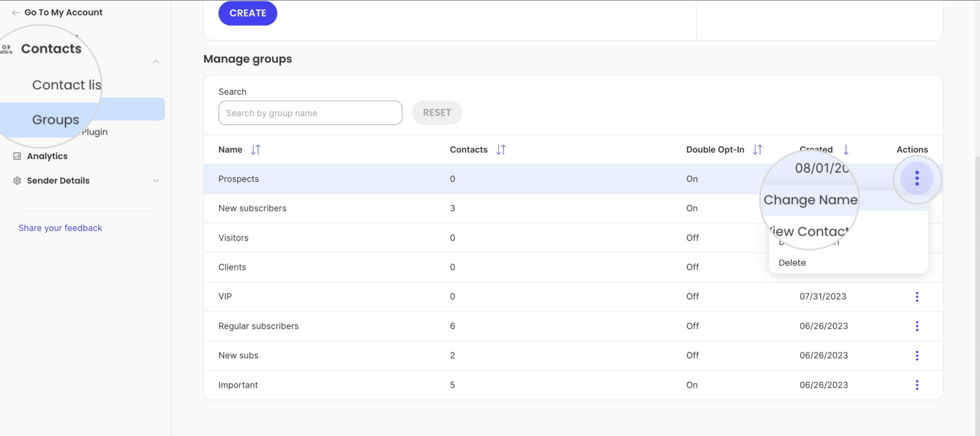Click the Contacts column header

pyautogui.click(x=469, y=150)
